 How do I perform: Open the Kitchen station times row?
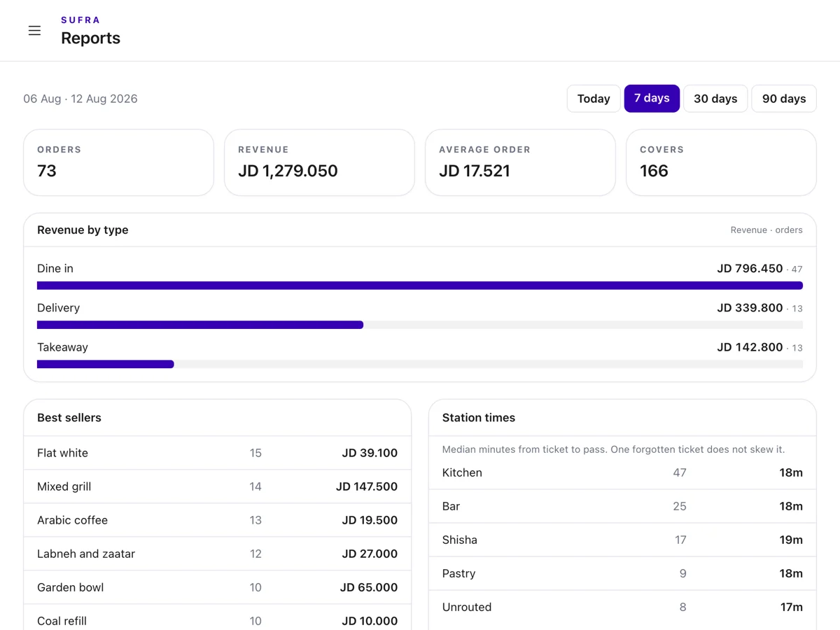[x=622, y=472]
